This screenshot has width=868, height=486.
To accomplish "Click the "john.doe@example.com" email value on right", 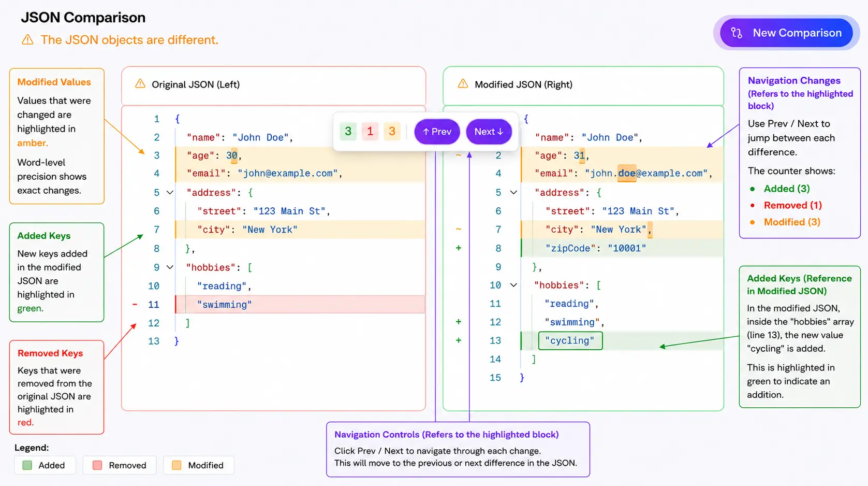I will click(x=646, y=174).
